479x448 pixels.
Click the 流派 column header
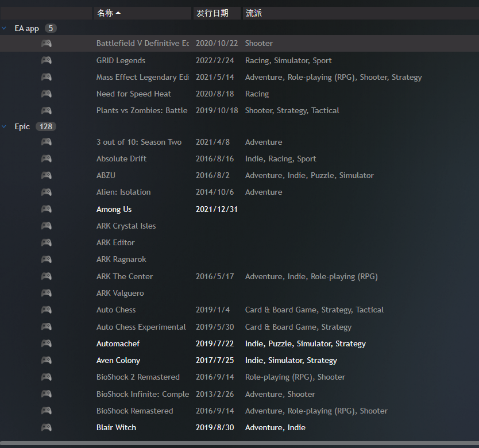pyautogui.click(x=253, y=13)
